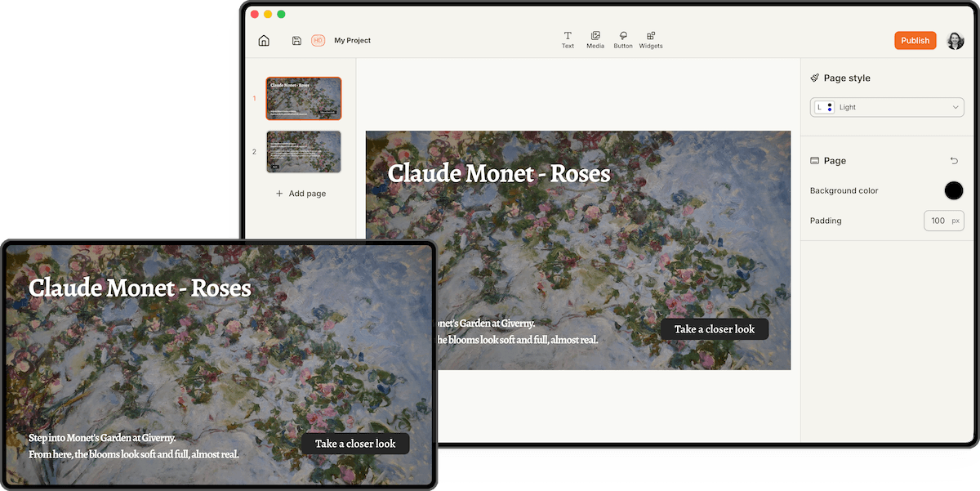
Task: Click the Page style brush icon
Action: [814, 78]
